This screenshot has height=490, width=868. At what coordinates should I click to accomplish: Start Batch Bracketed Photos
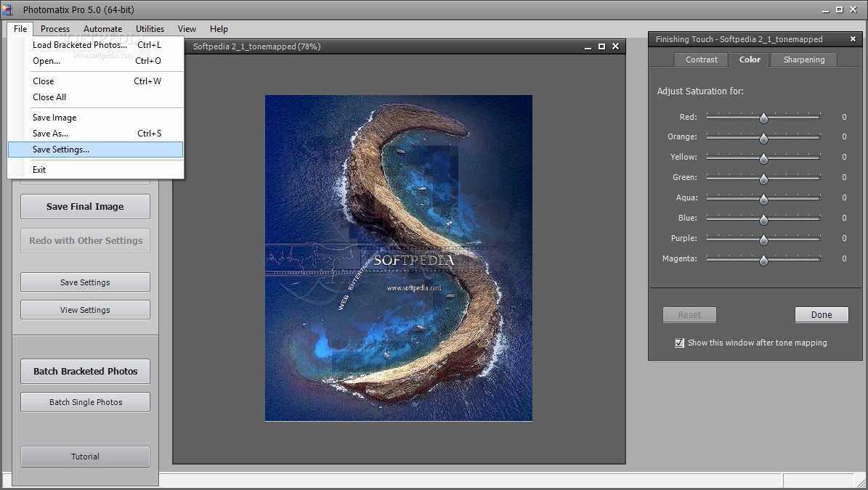(85, 371)
